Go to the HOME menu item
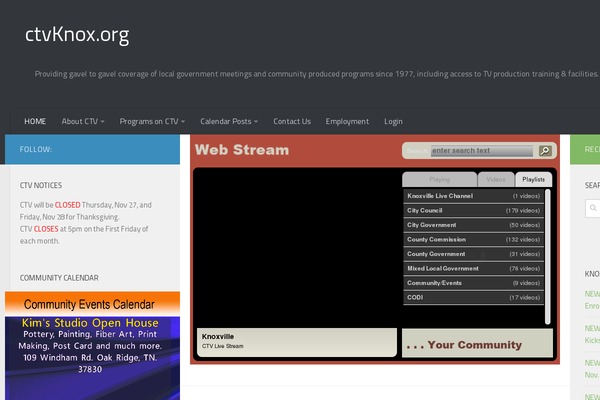The image size is (600, 400). point(35,121)
